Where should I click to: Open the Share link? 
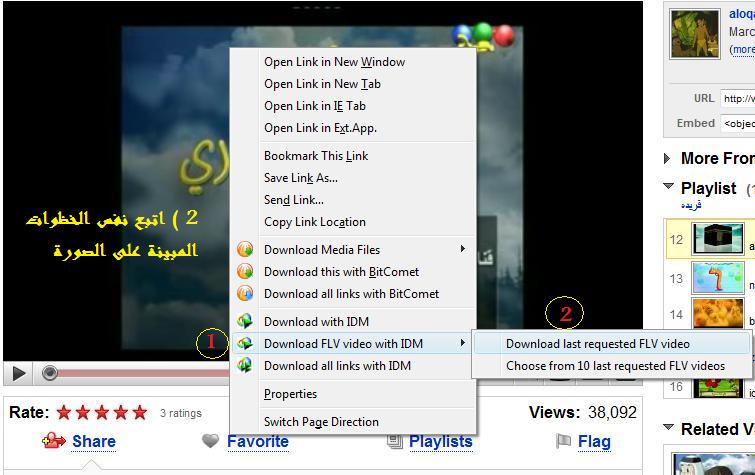(94, 441)
